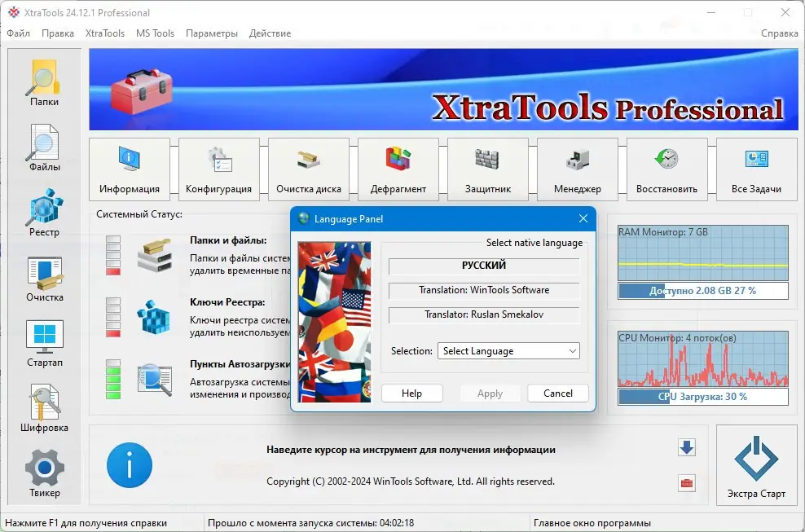
Task: Click the Ключи Реестра: heading
Action: pos(227,302)
